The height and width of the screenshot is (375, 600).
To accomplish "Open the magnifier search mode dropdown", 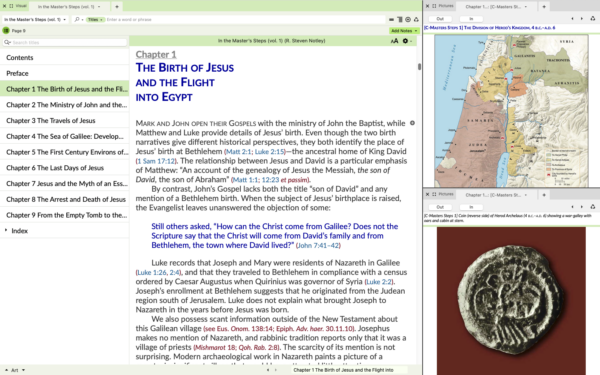I will [78, 20].
